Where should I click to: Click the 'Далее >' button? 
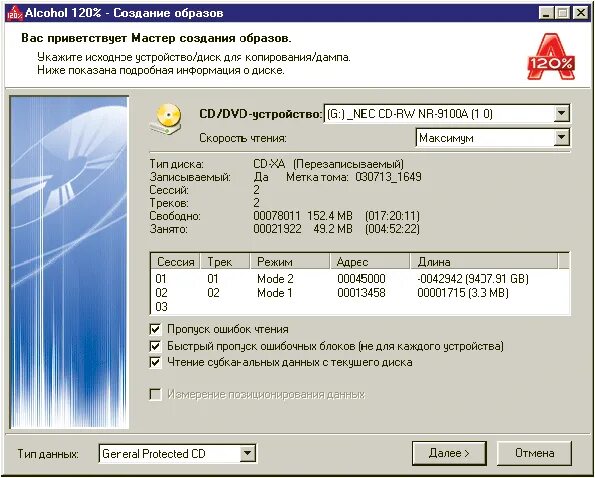449,453
